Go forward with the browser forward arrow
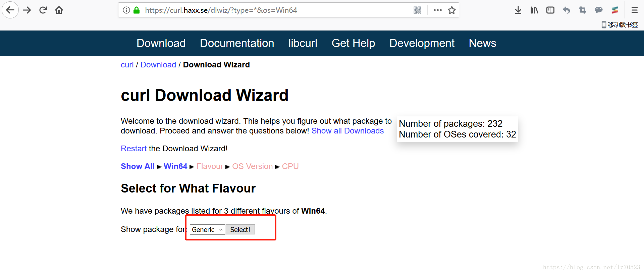Screen dimensions: 644x274 [27, 10]
